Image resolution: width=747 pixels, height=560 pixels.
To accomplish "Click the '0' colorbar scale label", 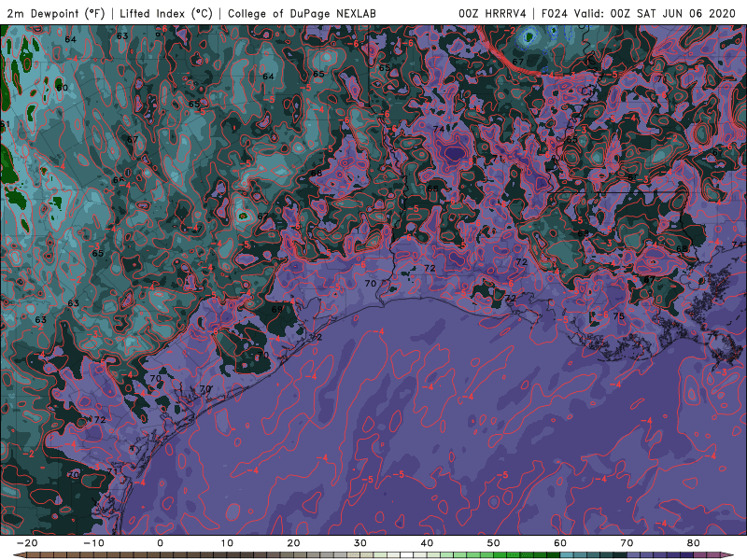I will 160,543.
